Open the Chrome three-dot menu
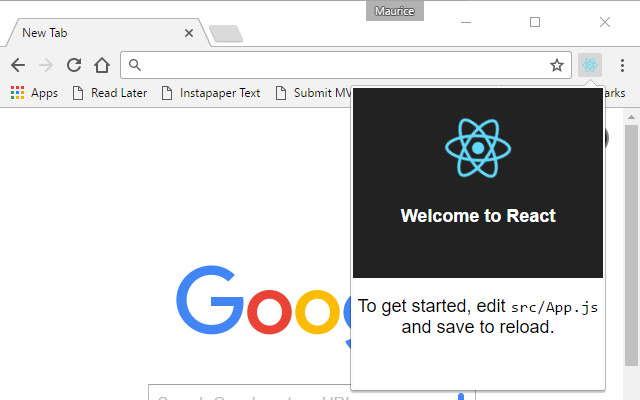This screenshot has width=640, height=400. tap(622, 65)
